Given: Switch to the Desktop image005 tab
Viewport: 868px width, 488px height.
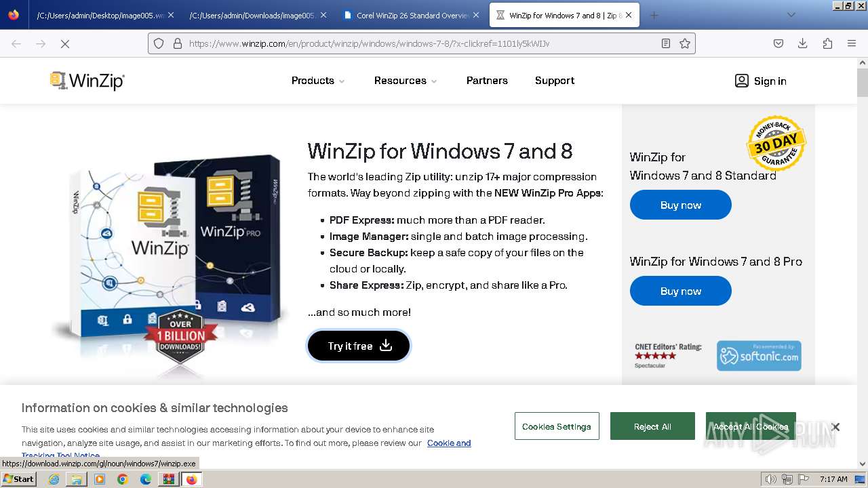Looking at the screenshot, I should (x=105, y=15).
